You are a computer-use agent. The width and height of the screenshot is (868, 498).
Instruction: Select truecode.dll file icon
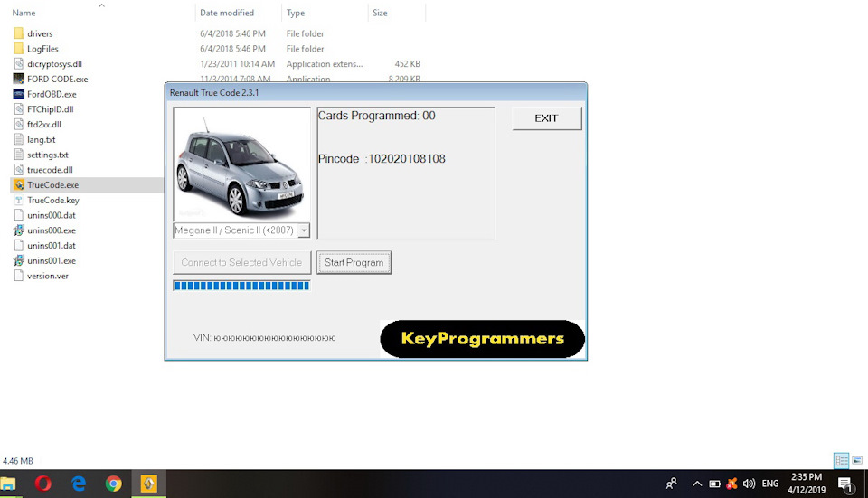[19, 170]
